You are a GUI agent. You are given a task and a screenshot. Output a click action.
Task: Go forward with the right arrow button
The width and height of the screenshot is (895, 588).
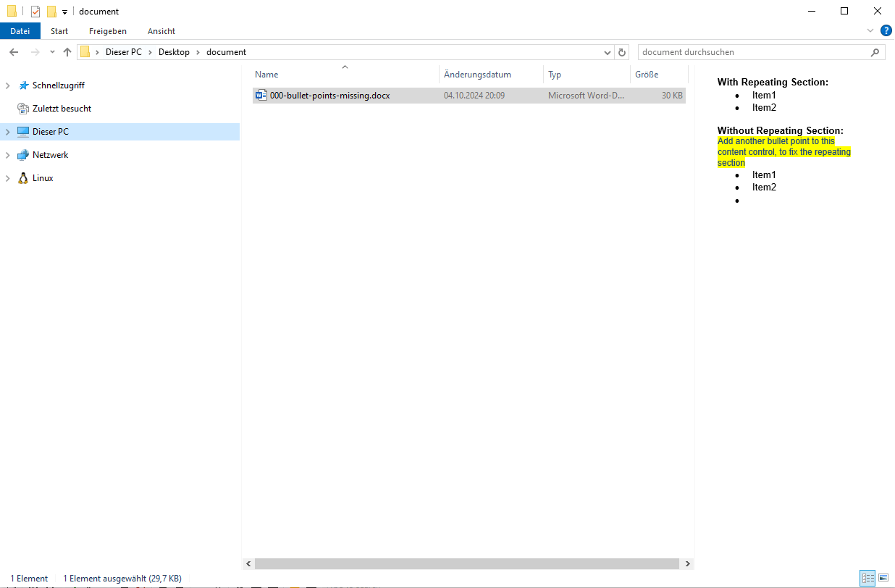coord(35,52)
